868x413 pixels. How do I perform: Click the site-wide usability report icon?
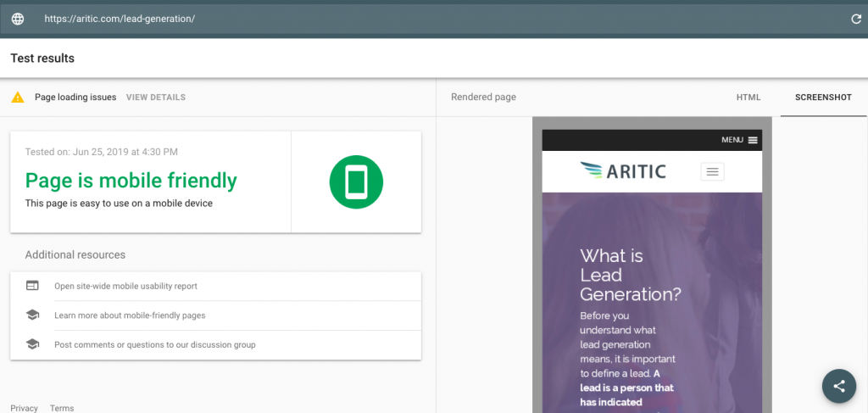pos(32,286)
